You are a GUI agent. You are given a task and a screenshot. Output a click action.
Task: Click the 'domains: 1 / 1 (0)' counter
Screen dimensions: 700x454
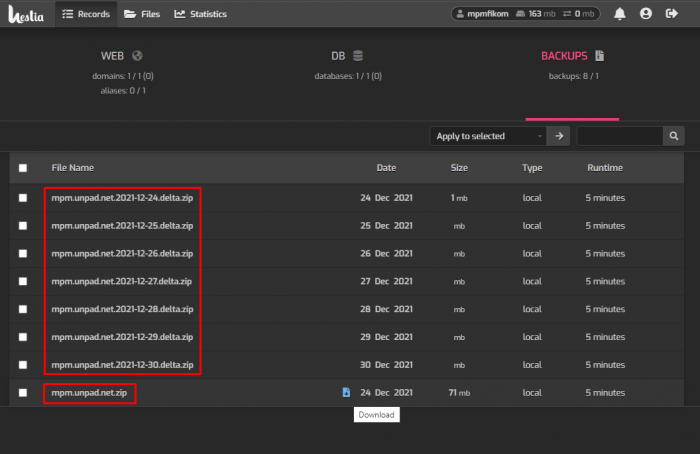[x=123, y=76]
